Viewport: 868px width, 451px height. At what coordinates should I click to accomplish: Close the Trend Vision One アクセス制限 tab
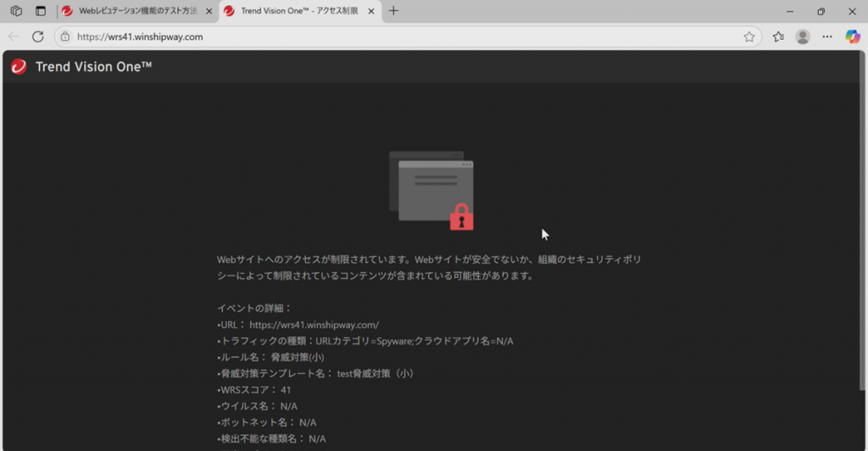371,11
